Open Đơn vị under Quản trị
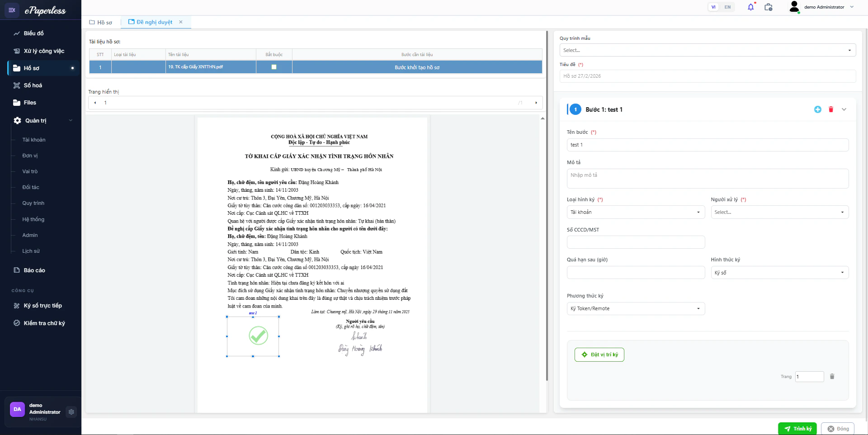The height and width of the screenshot is (435, 868). click(30, 156)
